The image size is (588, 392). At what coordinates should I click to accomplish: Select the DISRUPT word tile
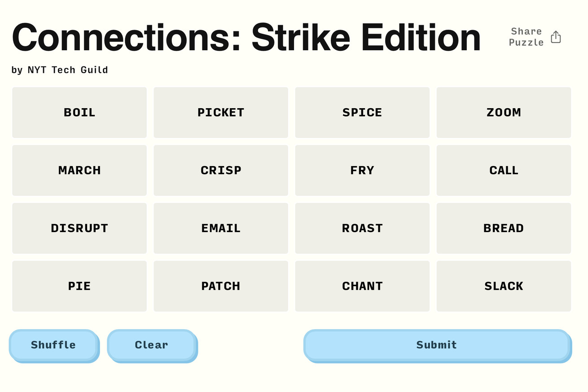pos(79,228)
